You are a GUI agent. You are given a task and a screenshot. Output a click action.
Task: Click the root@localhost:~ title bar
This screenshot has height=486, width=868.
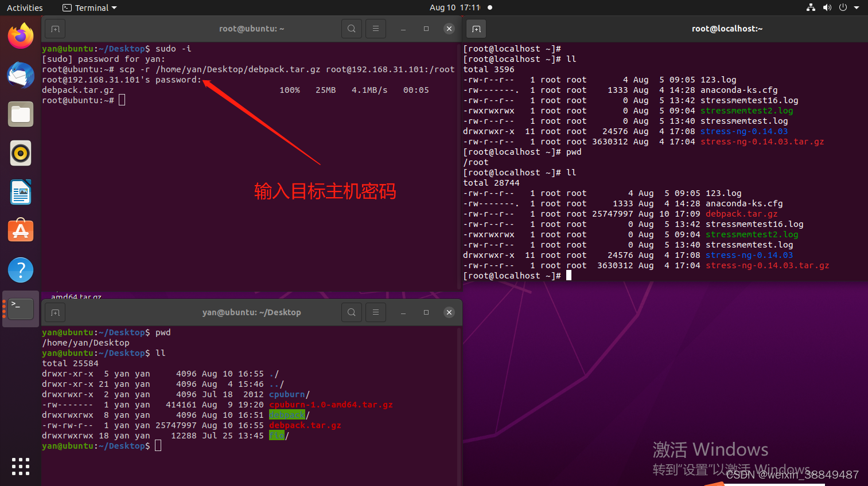[x=727, y=29]
